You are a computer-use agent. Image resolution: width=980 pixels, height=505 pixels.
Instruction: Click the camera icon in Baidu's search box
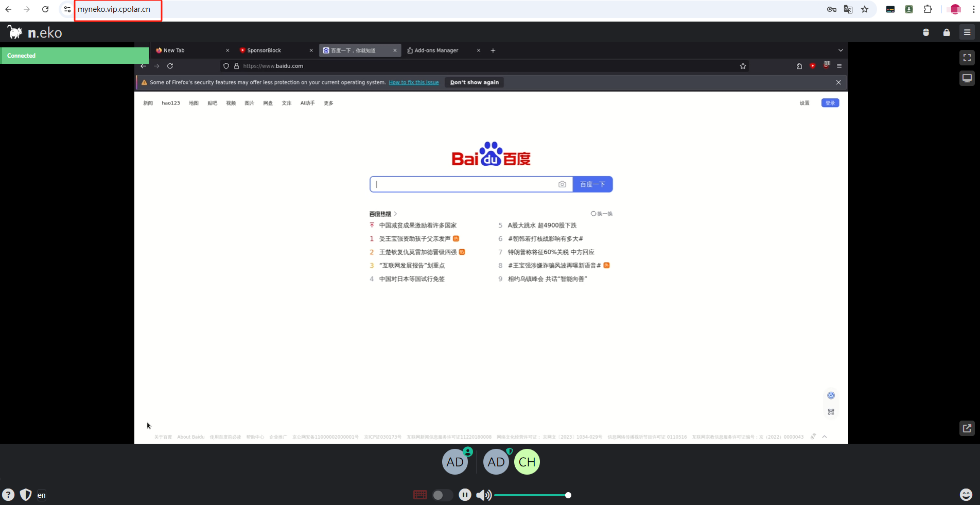point(562,184)
